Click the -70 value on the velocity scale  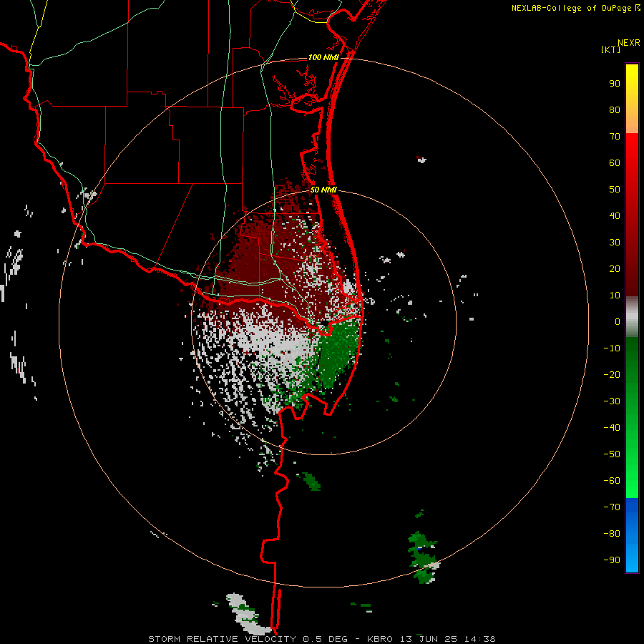(612, 507)
